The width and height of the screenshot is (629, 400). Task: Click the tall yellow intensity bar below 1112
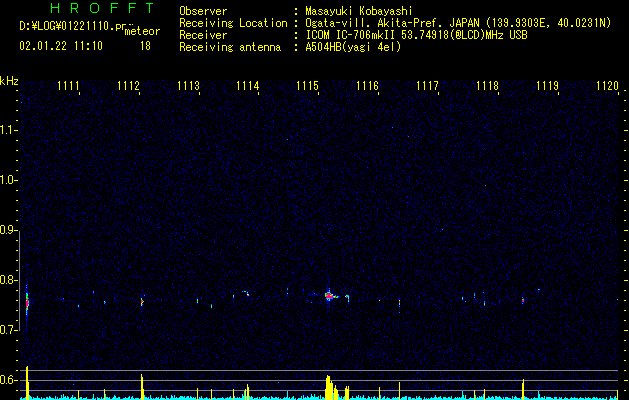(142, 387)
